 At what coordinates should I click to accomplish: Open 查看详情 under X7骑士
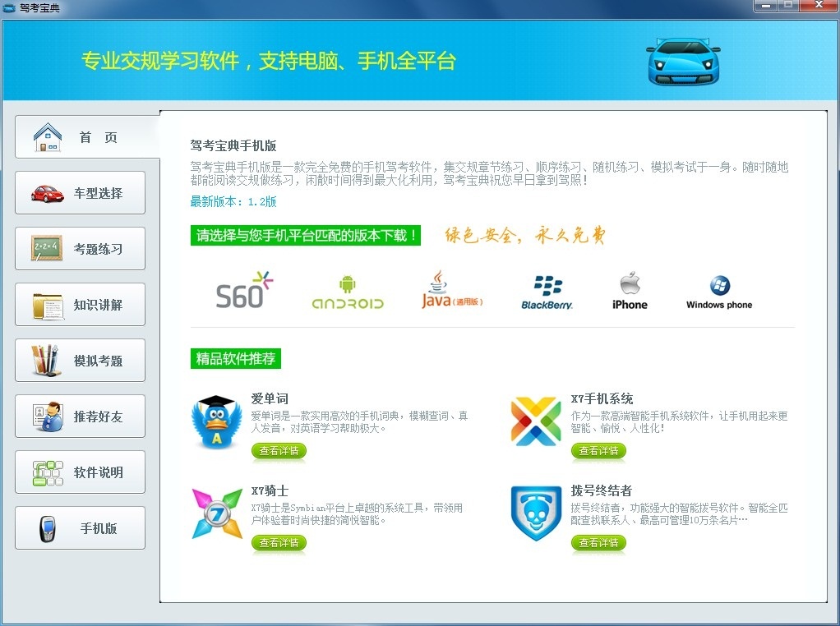pos(279,542)
